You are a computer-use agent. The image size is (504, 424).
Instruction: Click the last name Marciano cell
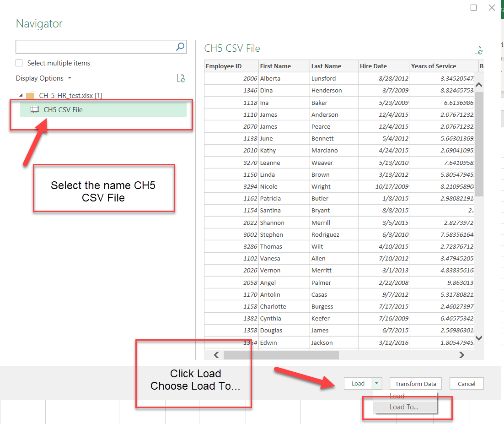[334, 150]
